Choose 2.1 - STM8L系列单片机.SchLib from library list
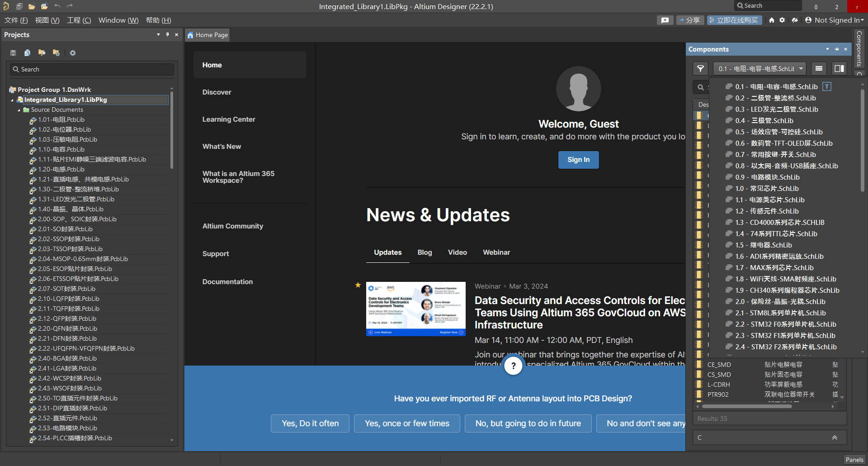This screenshot has width=868, height=466. [x=780, y=313]
